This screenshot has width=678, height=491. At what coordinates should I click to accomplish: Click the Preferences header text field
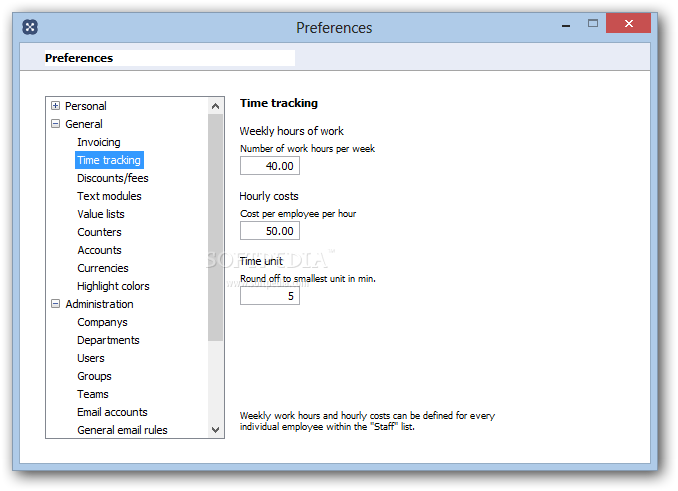tap(170, 58)
